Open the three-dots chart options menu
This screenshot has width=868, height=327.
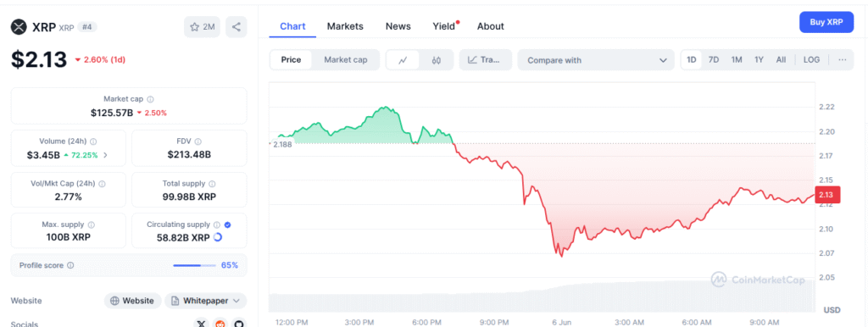pyautogui.click(x=842, y=60)
